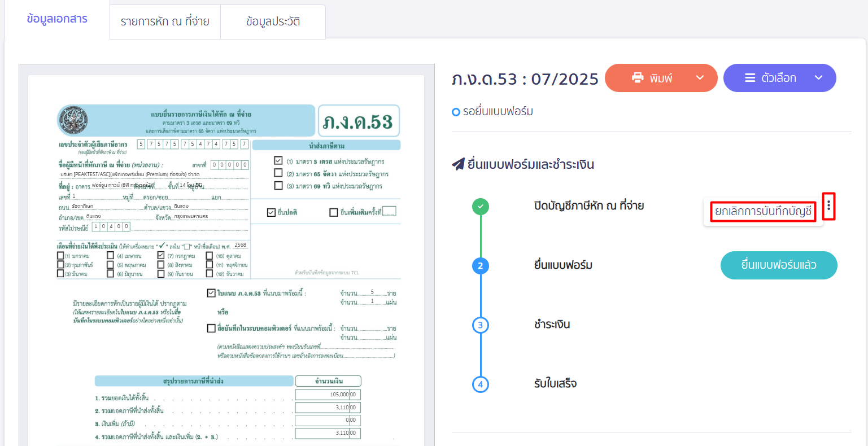
Task: Toggle the (7) กรกฎาคม month checkbox
Action: click(x=161, y=256)
